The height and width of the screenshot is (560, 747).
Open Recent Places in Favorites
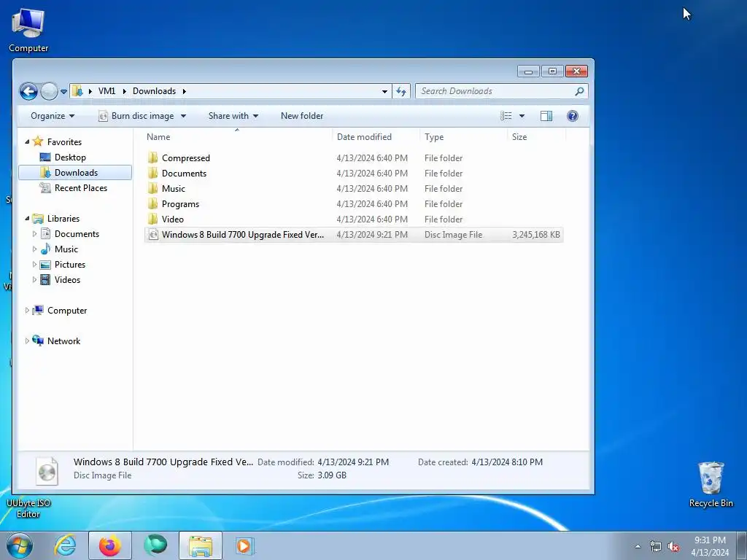pyautogui.click(x=80, y=187)
